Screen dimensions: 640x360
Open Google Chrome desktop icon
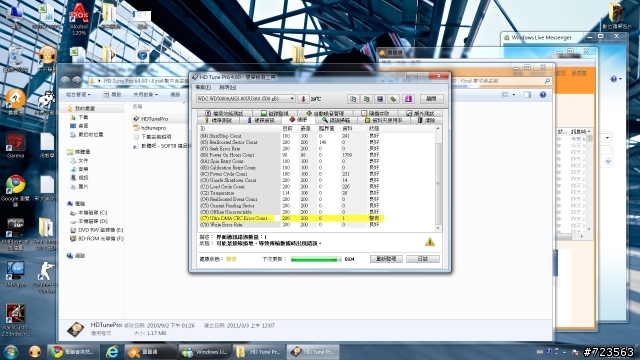[16, 191]
